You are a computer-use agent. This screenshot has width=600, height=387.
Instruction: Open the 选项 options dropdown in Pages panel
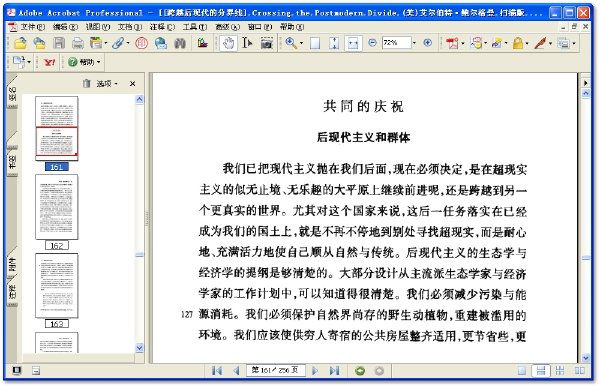[107, 83]
